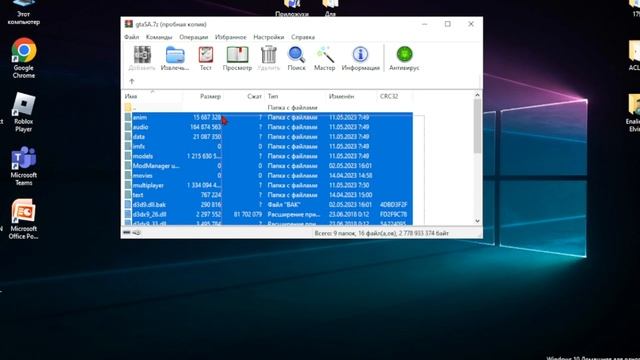Open the Операции menu
Viewport: 640px width, 360px height.
[x=193, y=37]
